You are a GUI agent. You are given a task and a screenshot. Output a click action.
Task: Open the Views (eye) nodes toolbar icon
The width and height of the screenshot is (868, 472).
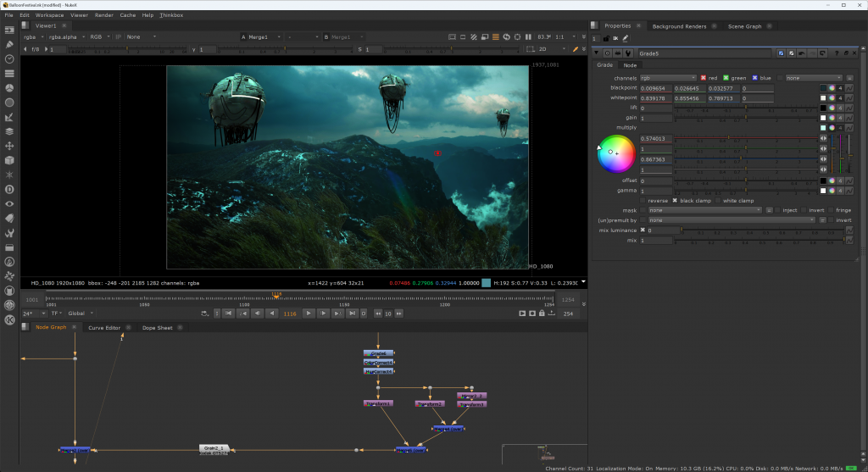(x=9, y=203)
